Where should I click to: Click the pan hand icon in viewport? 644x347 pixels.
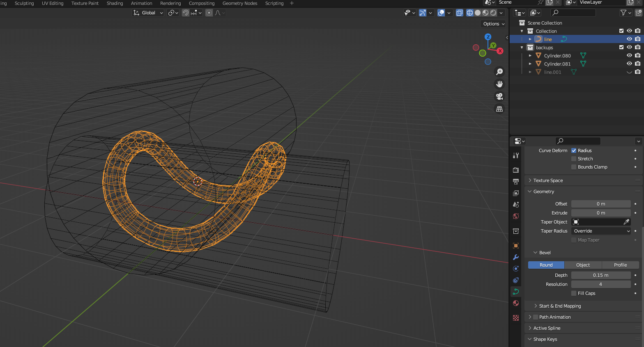pos(499,84)
